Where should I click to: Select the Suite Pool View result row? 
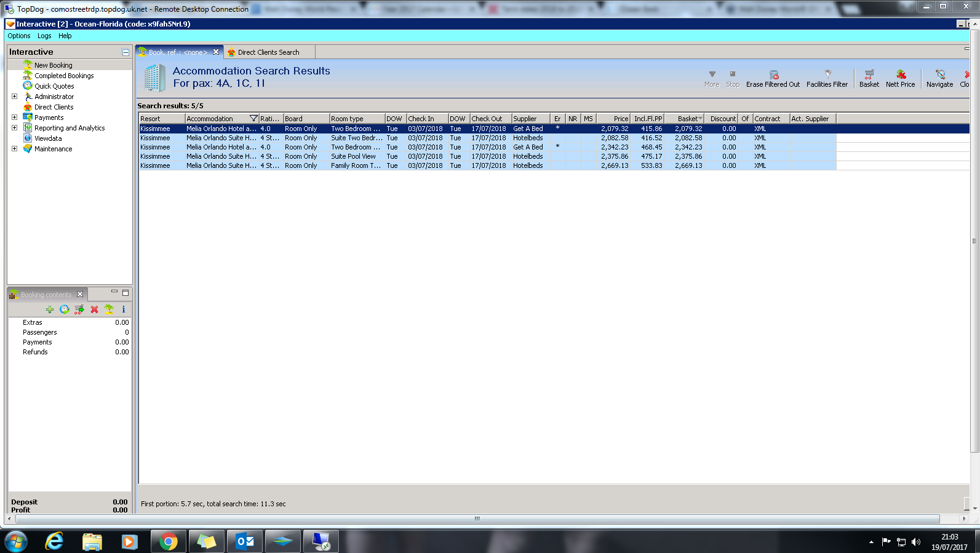click(487, 156)
